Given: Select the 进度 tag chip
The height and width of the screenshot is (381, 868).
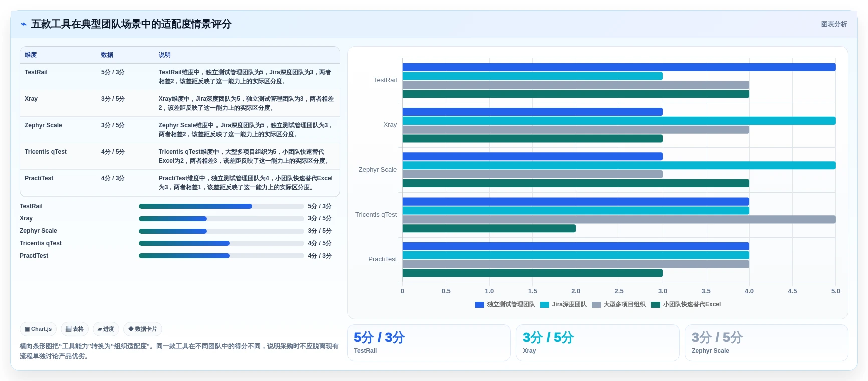Looking at the screenshot, I should [106, 329].
